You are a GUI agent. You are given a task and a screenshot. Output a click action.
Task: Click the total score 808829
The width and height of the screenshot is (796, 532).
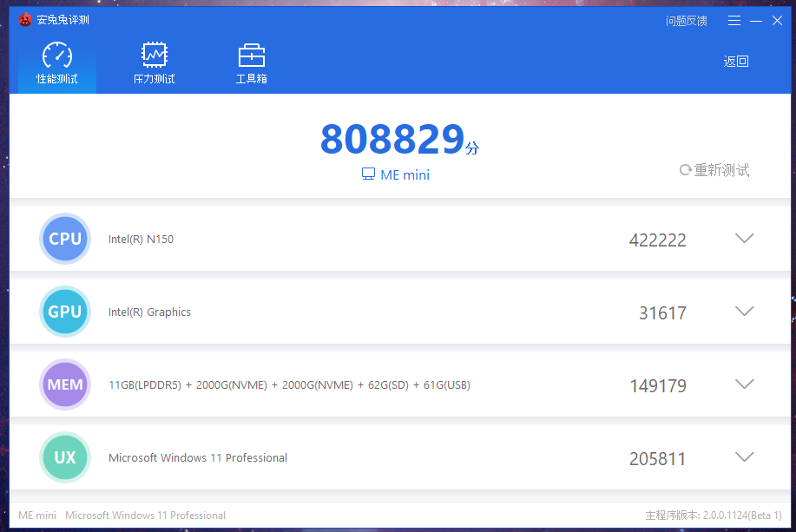tap(393, 139)
